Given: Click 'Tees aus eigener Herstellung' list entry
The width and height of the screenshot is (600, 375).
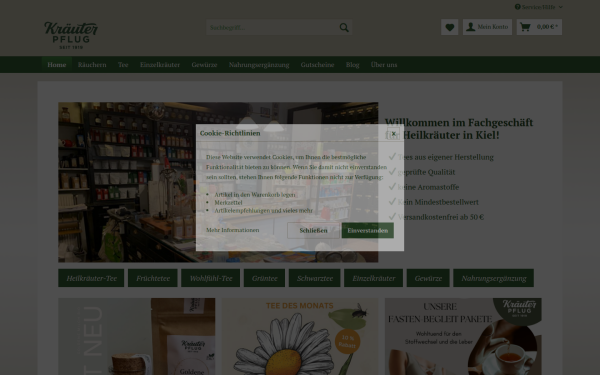Looking at the screenshot, I should click(x=446, y=157).
